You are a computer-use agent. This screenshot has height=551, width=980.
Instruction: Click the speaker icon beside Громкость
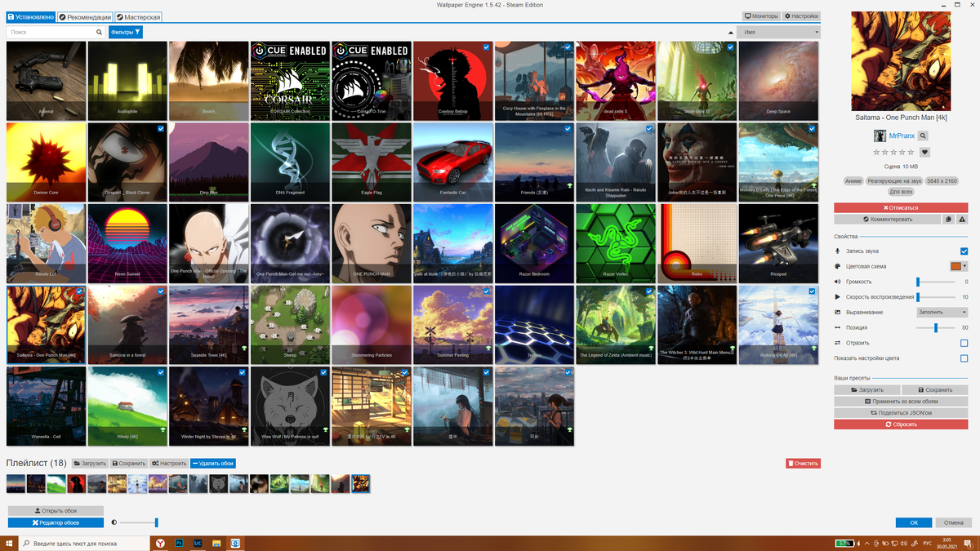(x=837, y=282)
